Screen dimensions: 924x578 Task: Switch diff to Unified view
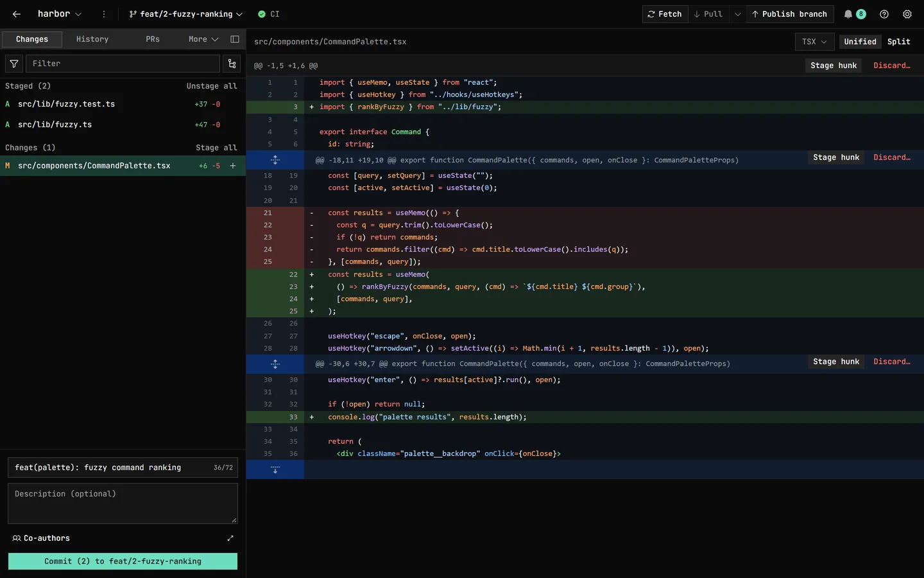860,42
